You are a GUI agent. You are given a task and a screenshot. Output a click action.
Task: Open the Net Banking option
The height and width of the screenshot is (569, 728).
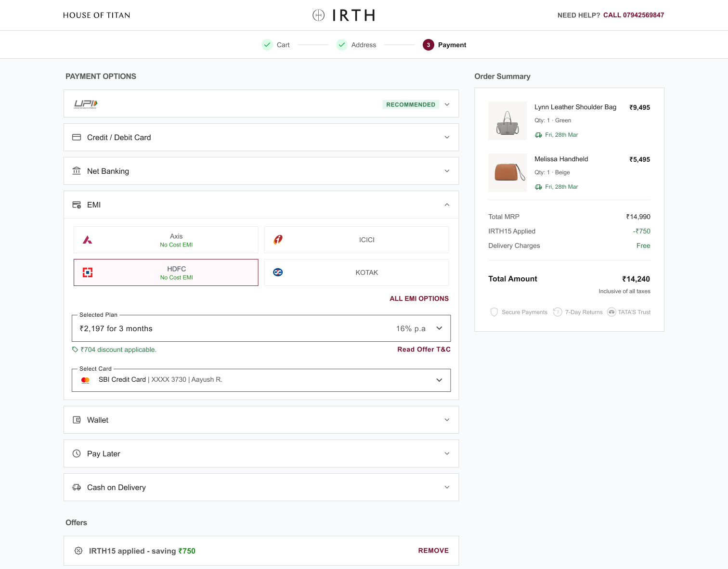tap(261, 171)
